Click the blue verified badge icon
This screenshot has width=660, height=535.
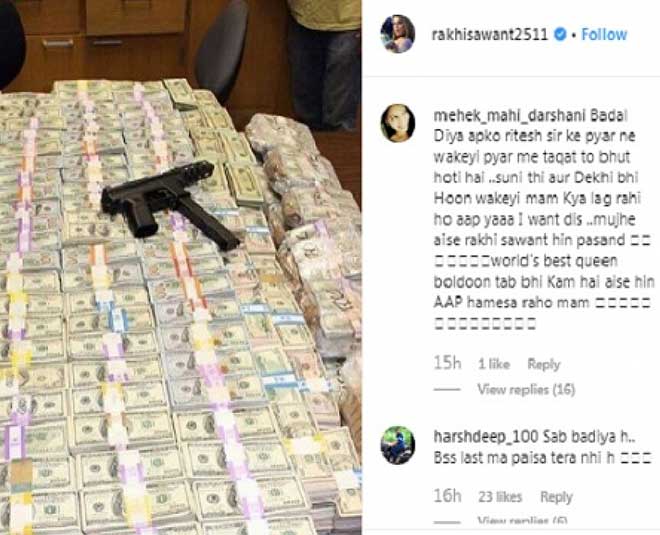point(559,34)
